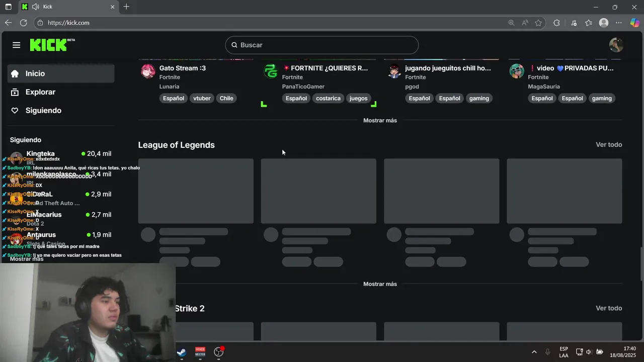Click the Kick logo

(52, 45)
